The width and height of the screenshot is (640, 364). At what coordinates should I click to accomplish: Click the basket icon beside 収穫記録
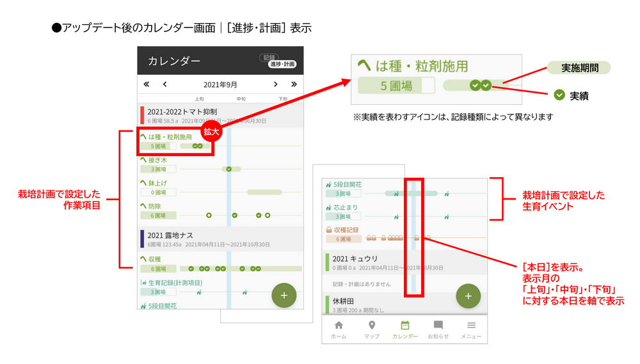tap(329, 230)
